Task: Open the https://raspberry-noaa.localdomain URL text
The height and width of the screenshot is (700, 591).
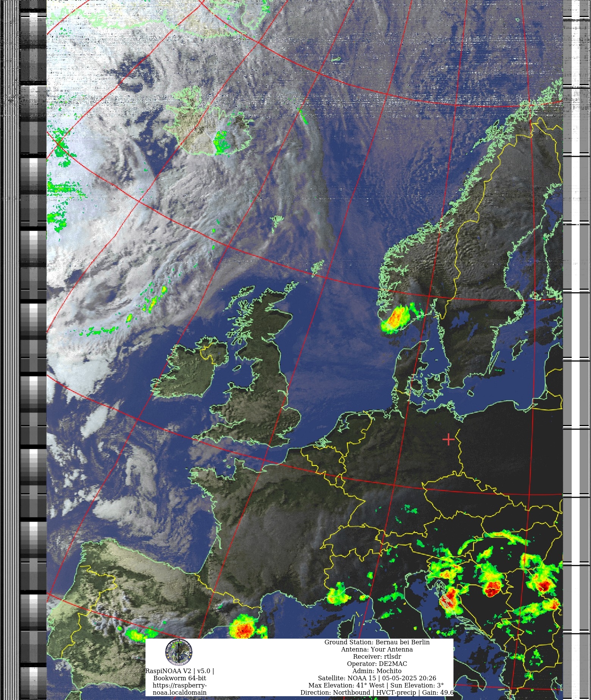Action: [180, 689]
